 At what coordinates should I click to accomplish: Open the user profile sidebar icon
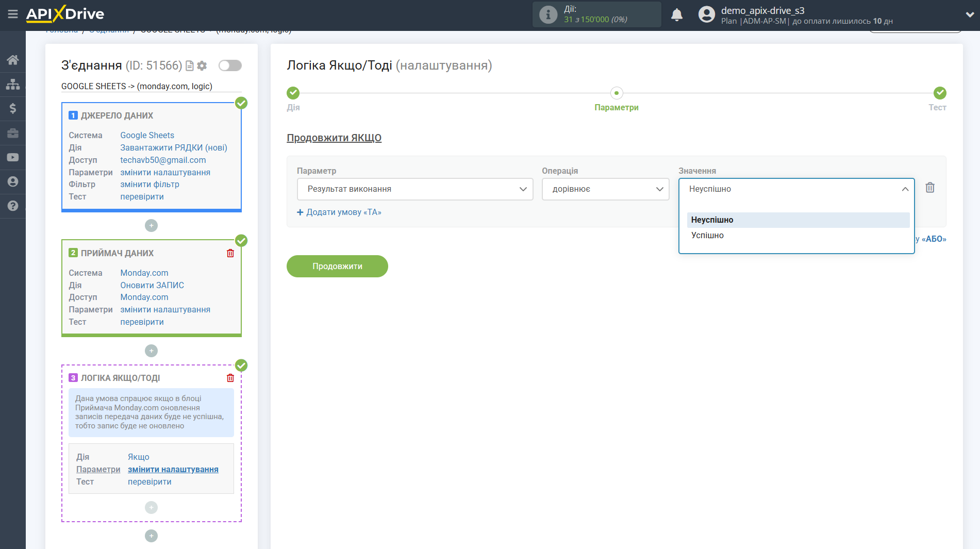(x=13, y=181)
